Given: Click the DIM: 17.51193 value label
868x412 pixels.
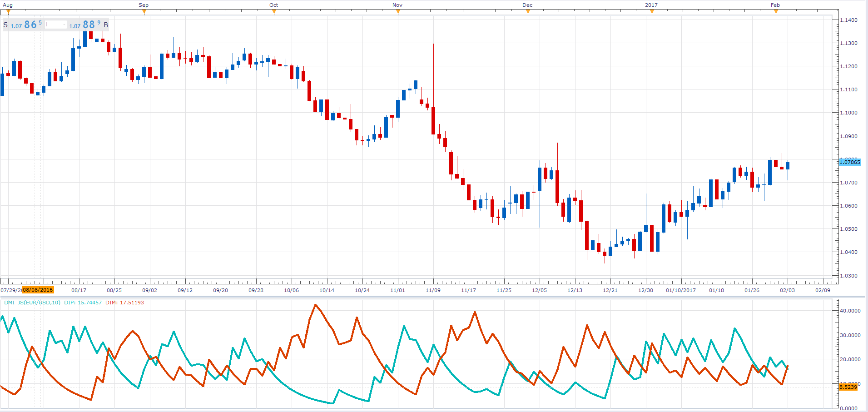Looking at the screenshot, I should tap(124, 303).
